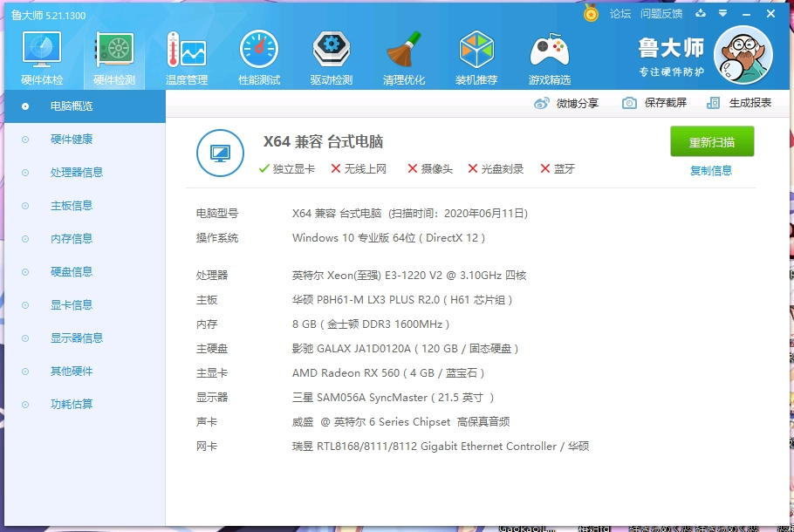This screenshot has width=794, height=532.
Task: Click the motherboard value P8H61-M LX3 PLUS
Action: pos(402,300)
